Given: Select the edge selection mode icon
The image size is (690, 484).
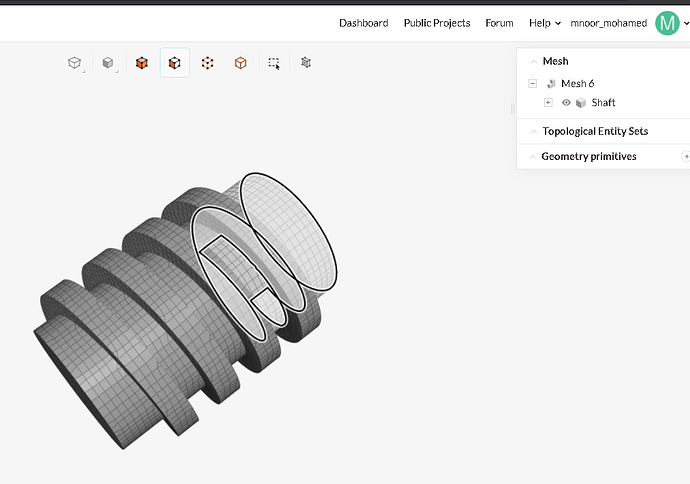Looking at the screenshot, I should (x=240, y=63).
